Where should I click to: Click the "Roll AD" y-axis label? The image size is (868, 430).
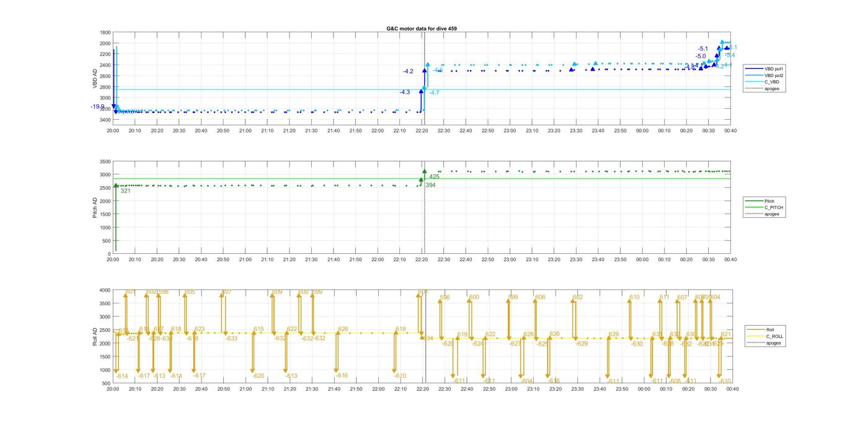tap(95, 337)
